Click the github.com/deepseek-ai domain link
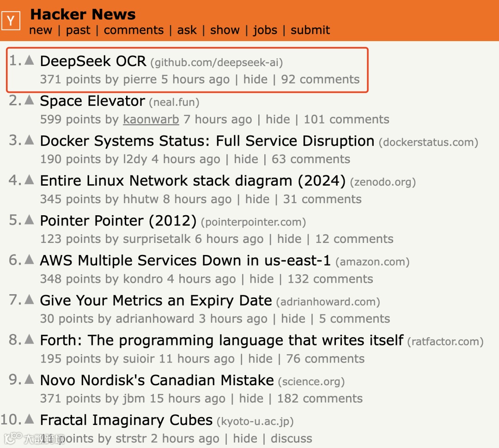 point(217,63)
